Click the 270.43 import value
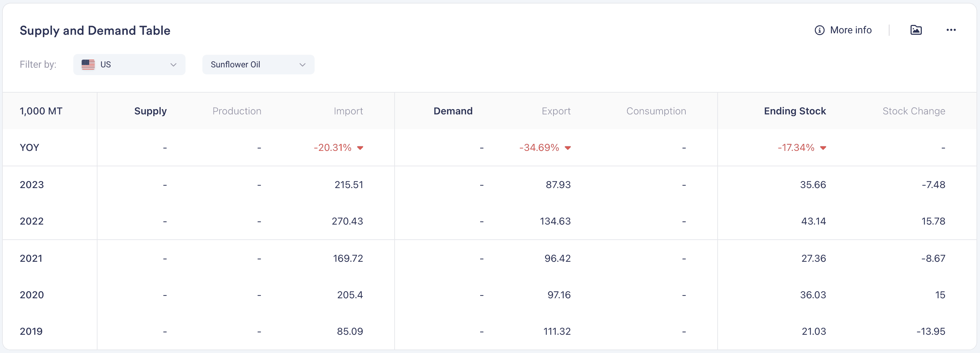The height and width of the screenshot is (353, 980). pos(347,221)
